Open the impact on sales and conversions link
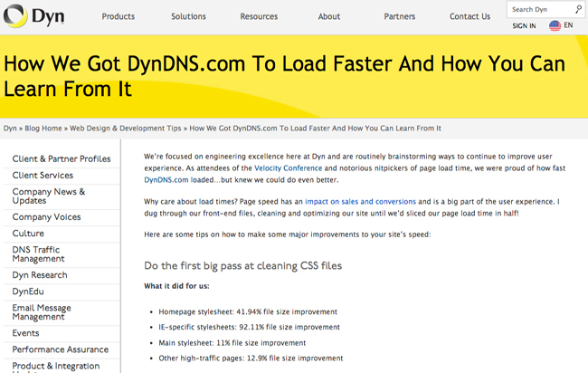The width and height of the screenshot is (588, 373). pyautogui.click(x=360, y=202)
